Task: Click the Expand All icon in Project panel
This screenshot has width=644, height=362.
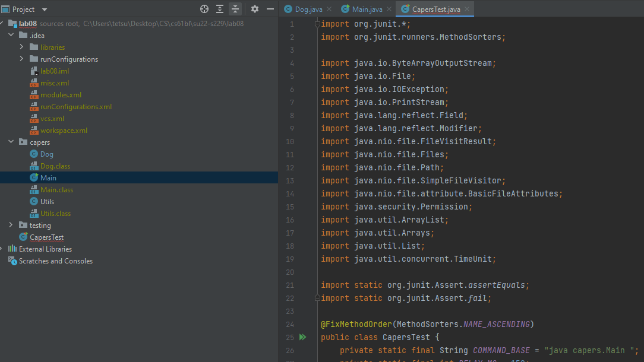Action: click(x=220, y=9)
